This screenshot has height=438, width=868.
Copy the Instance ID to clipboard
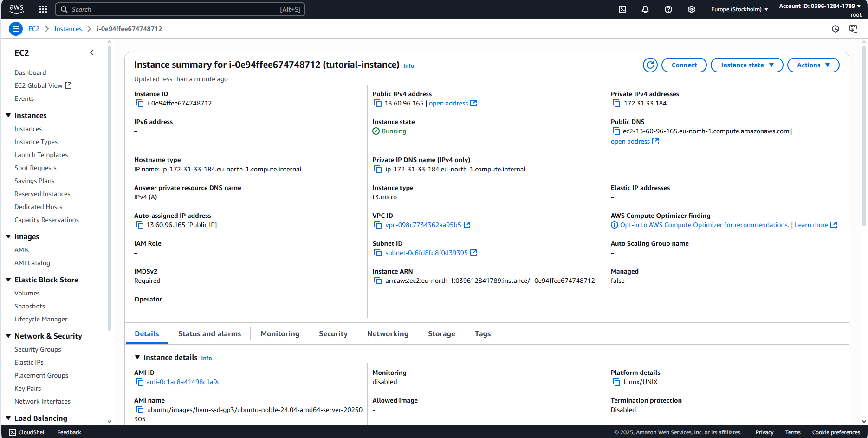(140, 103)
